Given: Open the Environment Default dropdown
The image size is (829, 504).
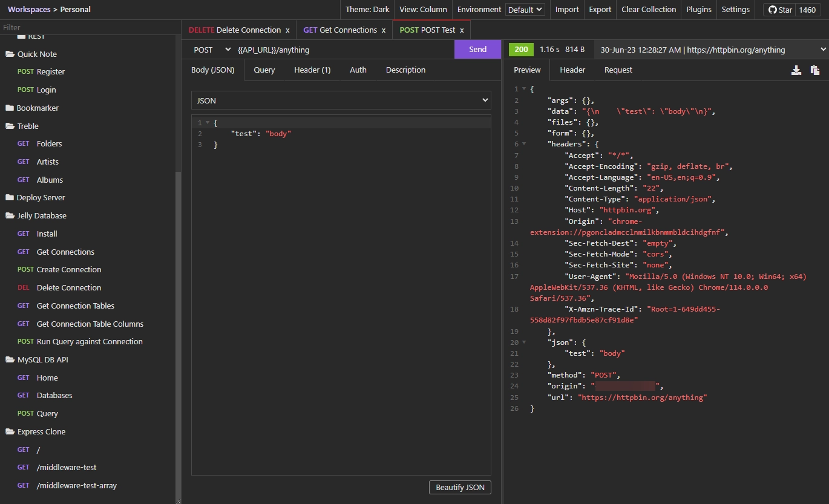Looking at the screenshot, I should coord(525,10).
